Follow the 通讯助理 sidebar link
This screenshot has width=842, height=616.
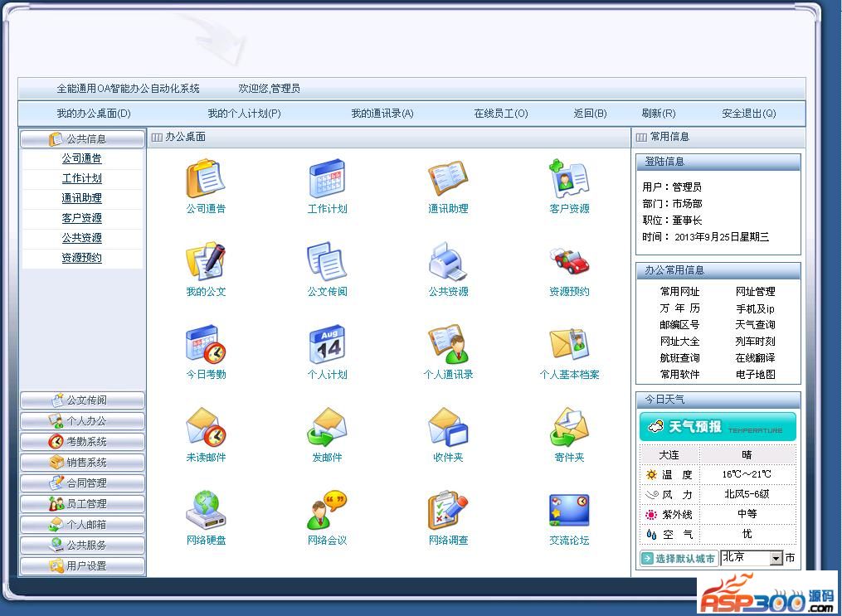(x=81, y=198)
